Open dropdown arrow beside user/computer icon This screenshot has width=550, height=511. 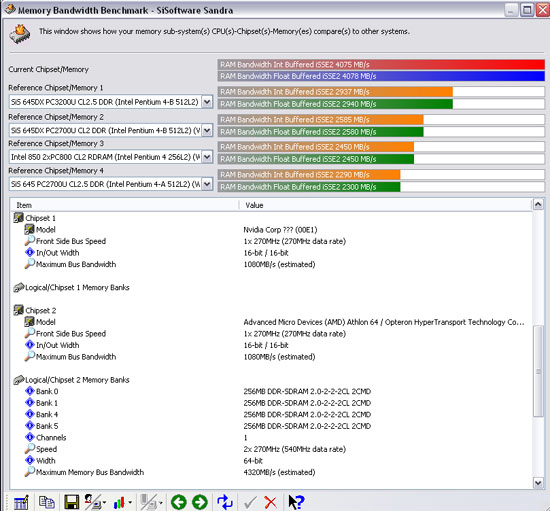click(x=104, y=503)
